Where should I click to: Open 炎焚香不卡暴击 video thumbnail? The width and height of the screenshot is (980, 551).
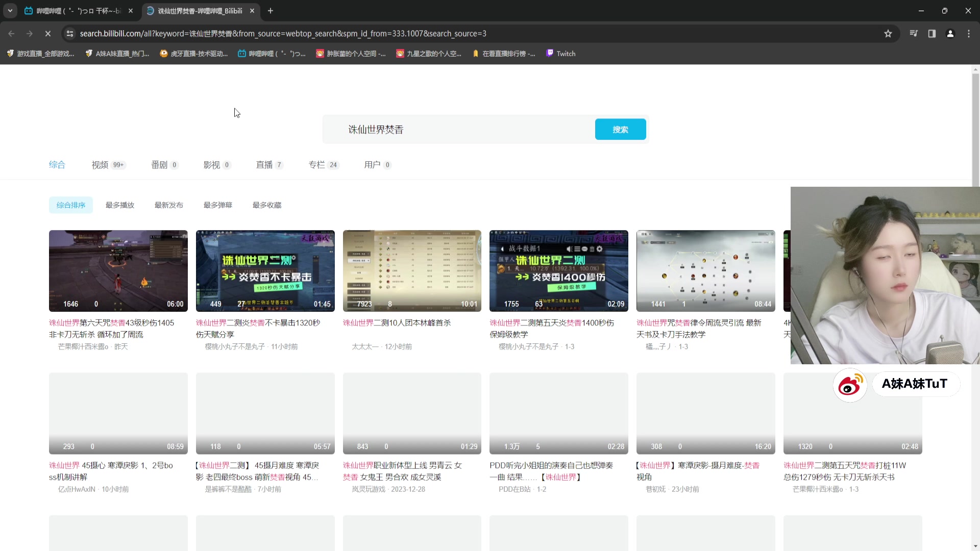(x=265, y=270)
